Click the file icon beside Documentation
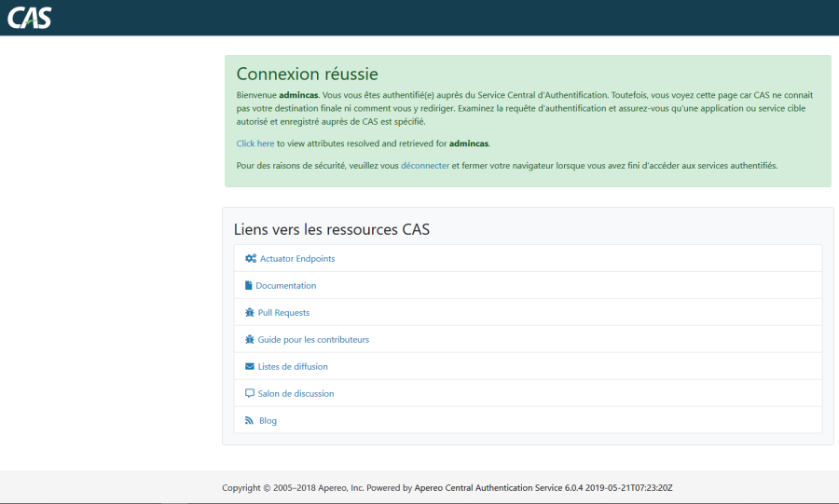This screenshot has width=839, height=504. [249, 286]
